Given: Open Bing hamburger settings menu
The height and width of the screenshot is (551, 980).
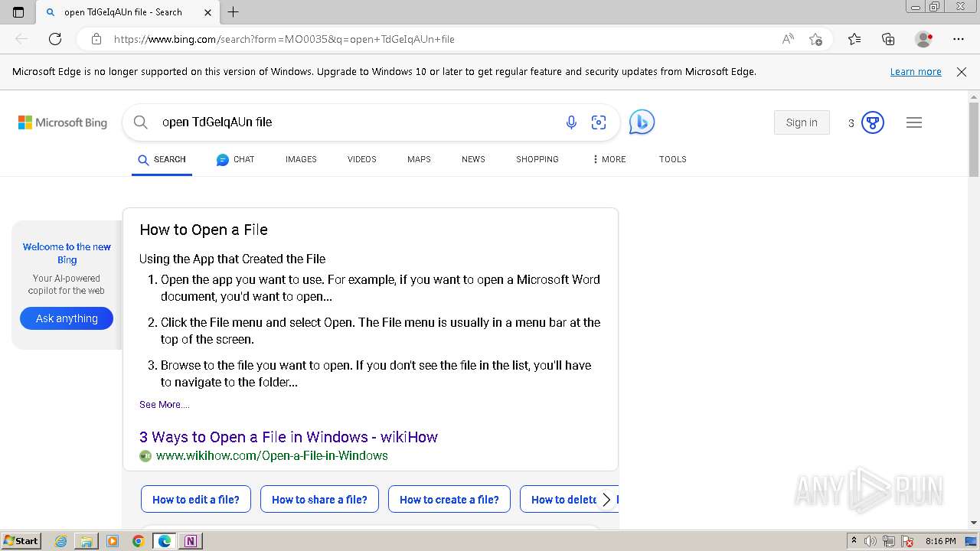Looking at the screenshot, I should click(914, 122).
